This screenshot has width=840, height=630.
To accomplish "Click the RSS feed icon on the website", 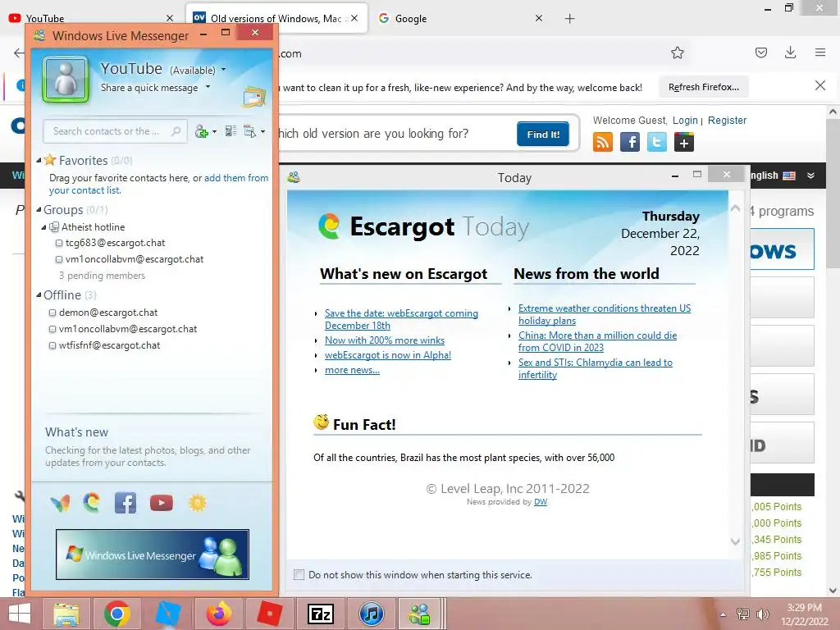I will click(603, 142).
